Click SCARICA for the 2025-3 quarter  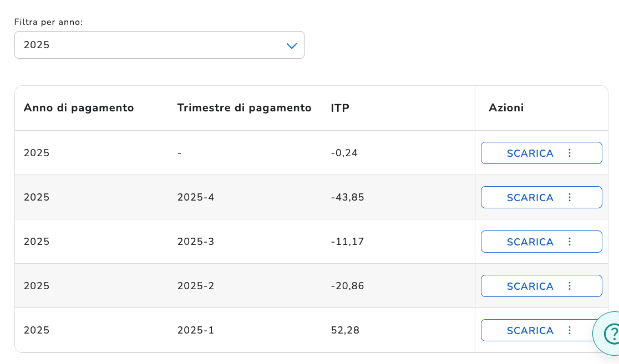pyautogui.click(x=530, y=242)
